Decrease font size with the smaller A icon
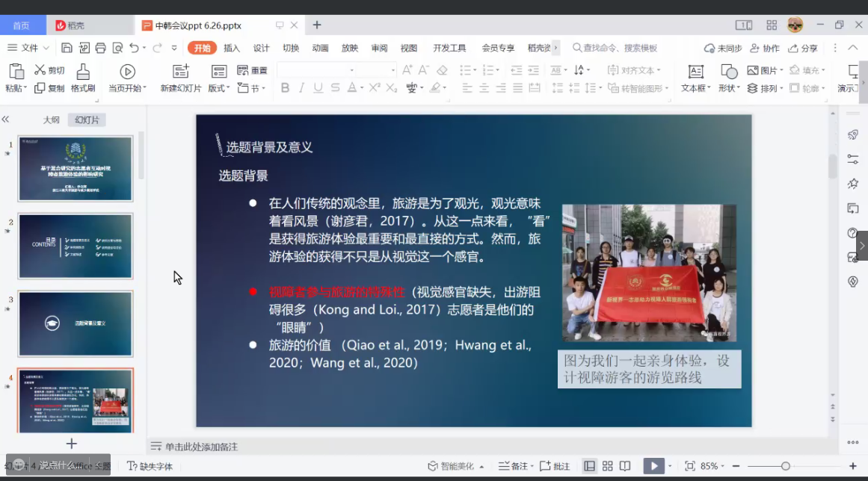The image size is (868, 481). click(x=423, y=70)
